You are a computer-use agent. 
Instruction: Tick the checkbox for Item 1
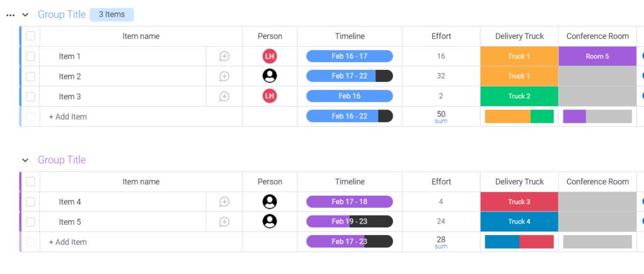[x=30, y=56]
